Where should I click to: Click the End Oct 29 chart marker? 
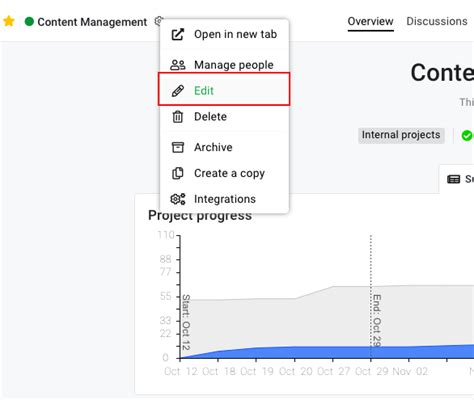point(376,320)
